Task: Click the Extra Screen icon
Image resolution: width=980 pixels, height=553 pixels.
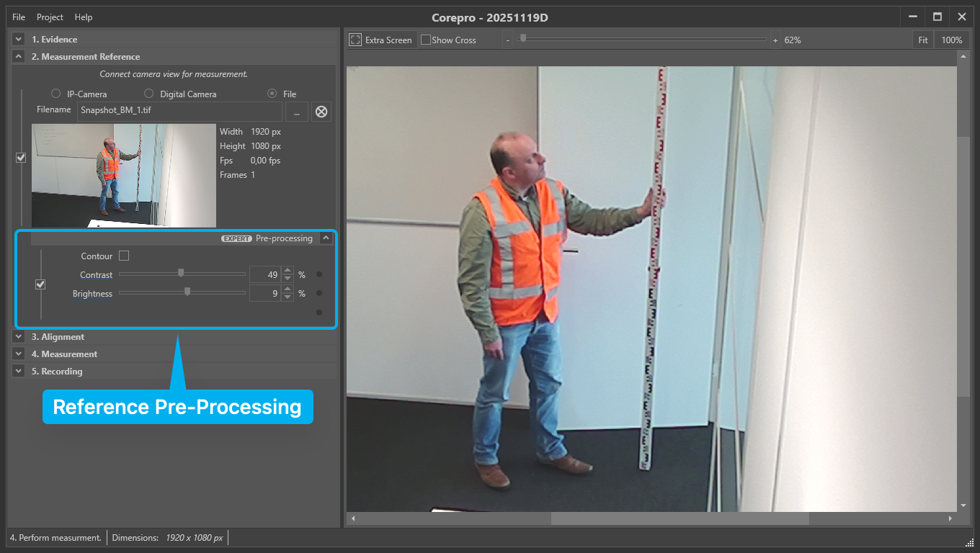Action: (x=355, y=40)
